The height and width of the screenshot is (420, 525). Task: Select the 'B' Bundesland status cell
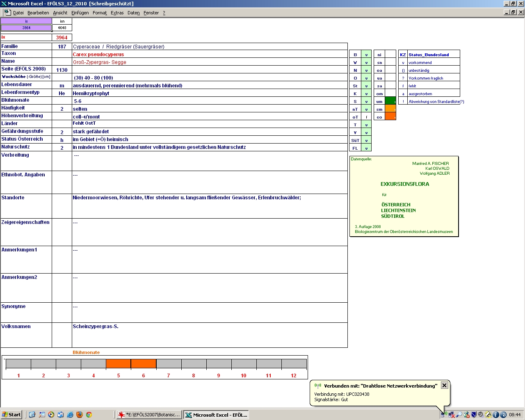[x=355, y=55]
